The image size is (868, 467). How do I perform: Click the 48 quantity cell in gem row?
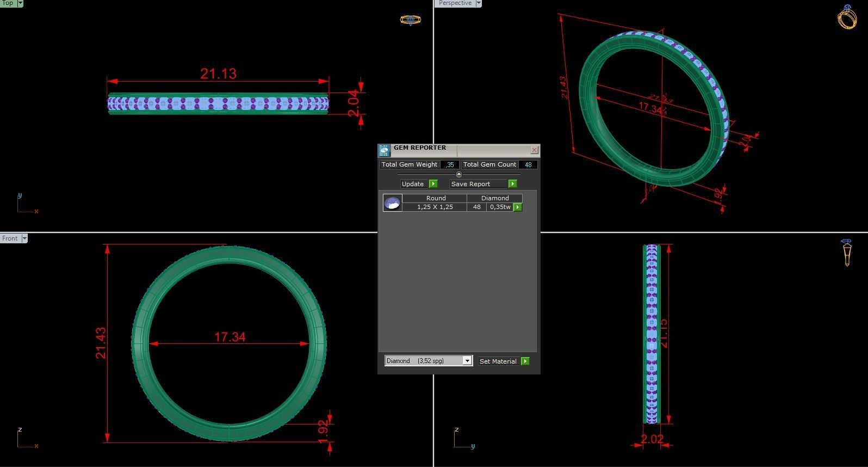(x=477, y=207)
